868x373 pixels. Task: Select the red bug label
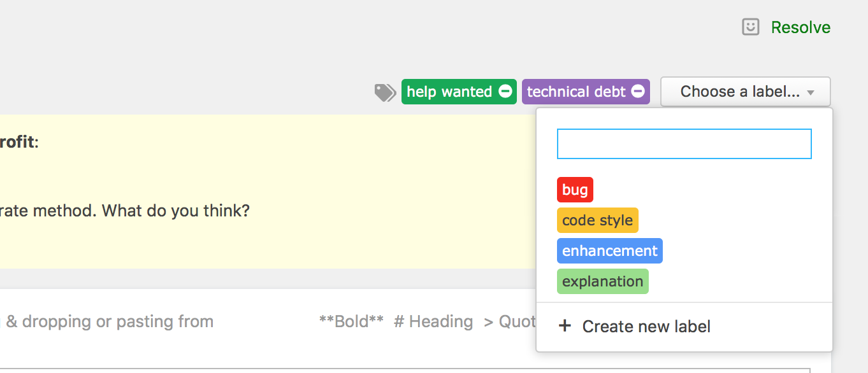click(575, 190)
